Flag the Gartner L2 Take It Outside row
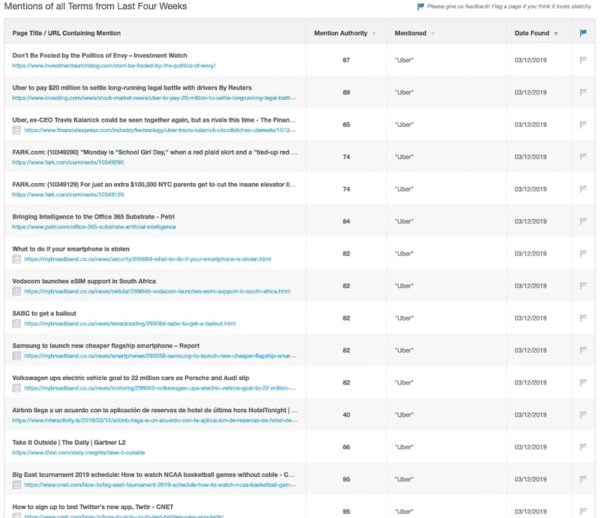The height and width of the screenshot is (518, 600). (583, 447)
